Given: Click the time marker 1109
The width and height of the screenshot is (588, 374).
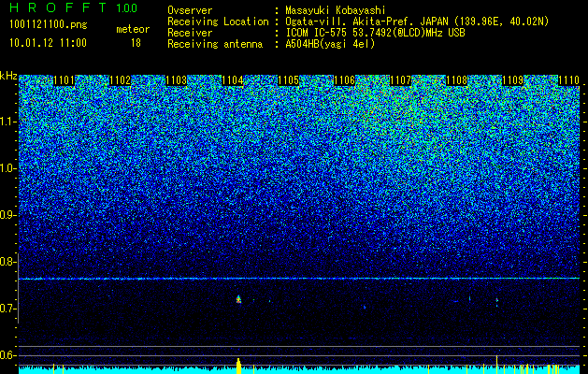Looking at the screenshot, I should tap(512, 80).
